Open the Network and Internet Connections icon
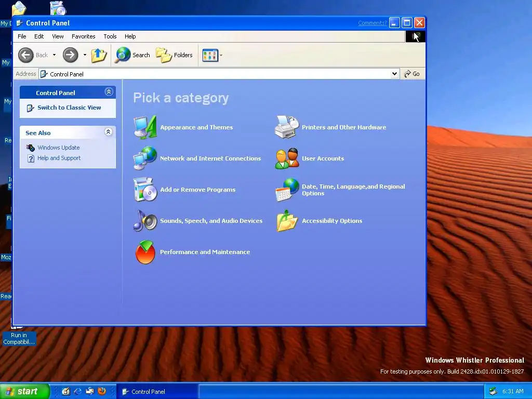 pyautogui.click(x=145, y=158)
